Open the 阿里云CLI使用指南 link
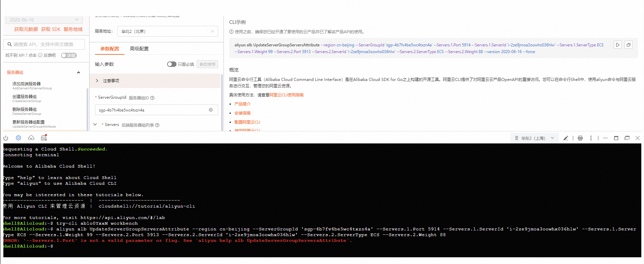 [x=287, y=95]
